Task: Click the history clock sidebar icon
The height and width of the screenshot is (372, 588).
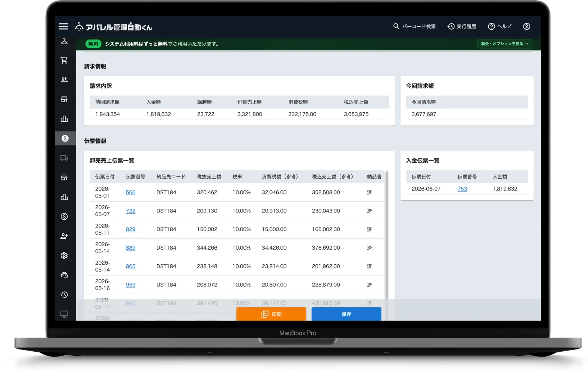Action: click(x=64, y=295)
